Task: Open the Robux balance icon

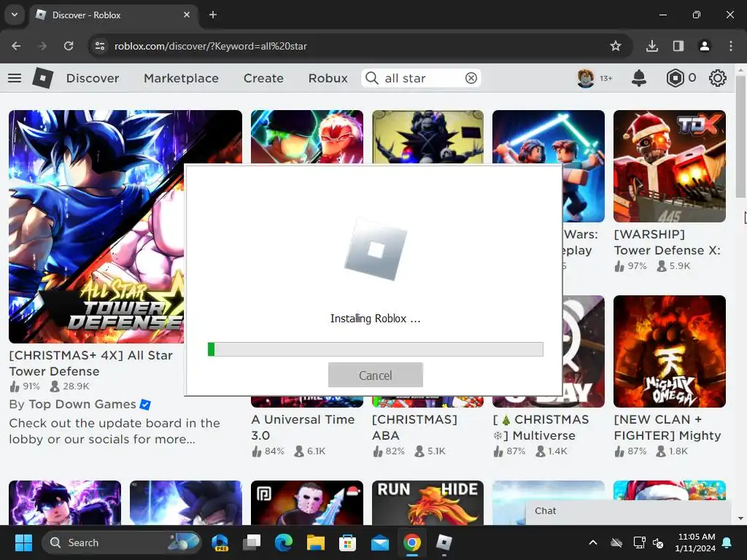Action: [675, 78]
